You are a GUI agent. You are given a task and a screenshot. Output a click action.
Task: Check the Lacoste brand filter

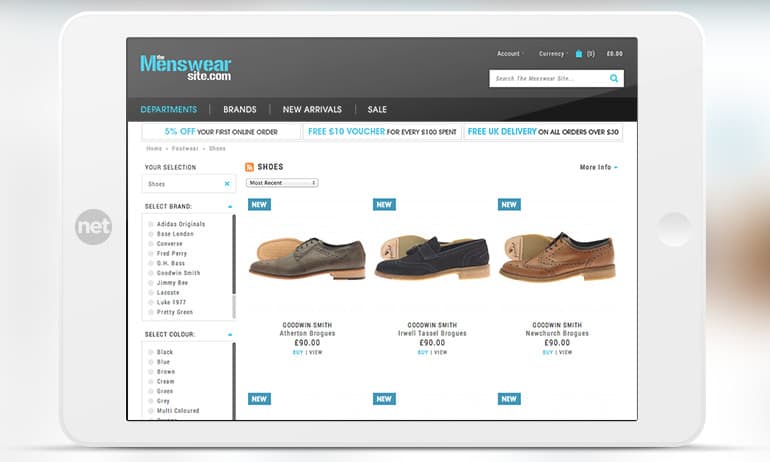point(151,293)
